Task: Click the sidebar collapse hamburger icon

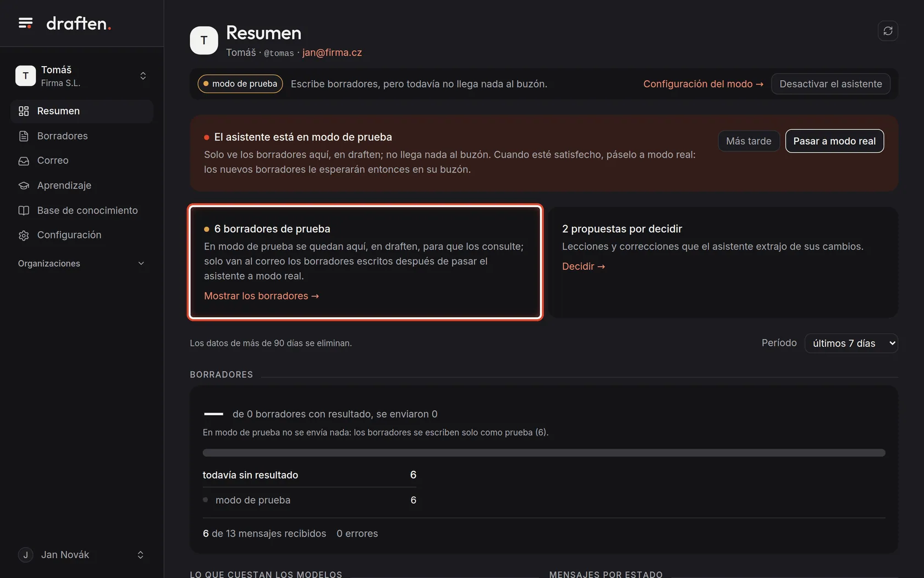Action: (25, 23)
